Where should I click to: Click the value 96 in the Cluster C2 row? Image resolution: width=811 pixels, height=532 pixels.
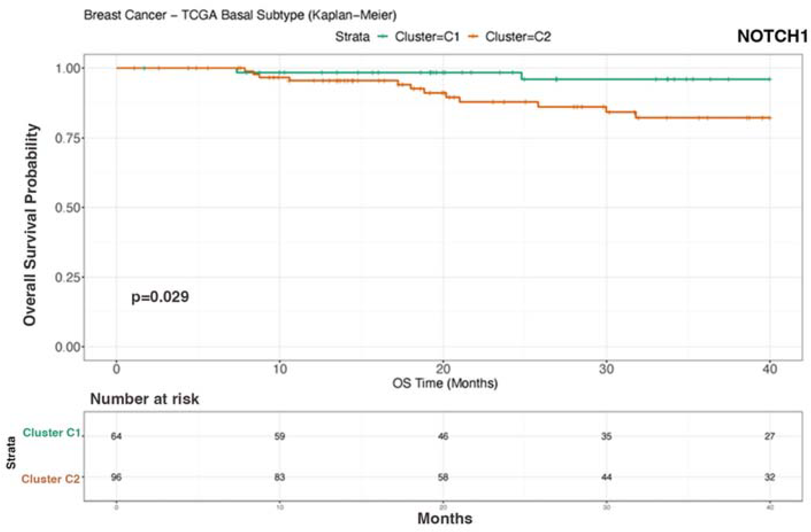coord(116,477)
